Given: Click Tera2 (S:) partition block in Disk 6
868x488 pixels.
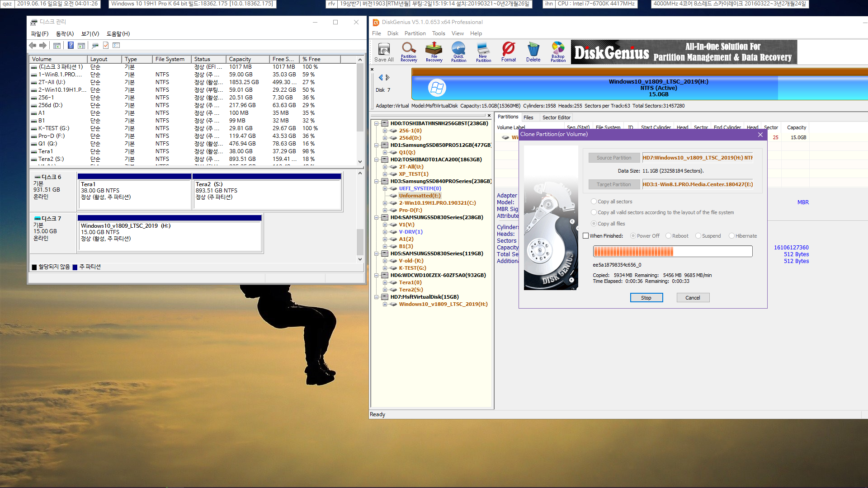Looking at the screenshot, I should pos(267,192).
